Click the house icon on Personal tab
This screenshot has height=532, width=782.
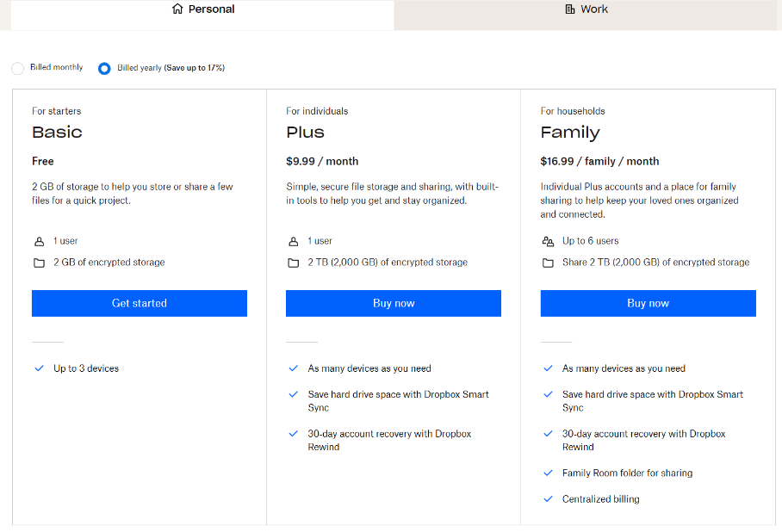tap(177, 9)
